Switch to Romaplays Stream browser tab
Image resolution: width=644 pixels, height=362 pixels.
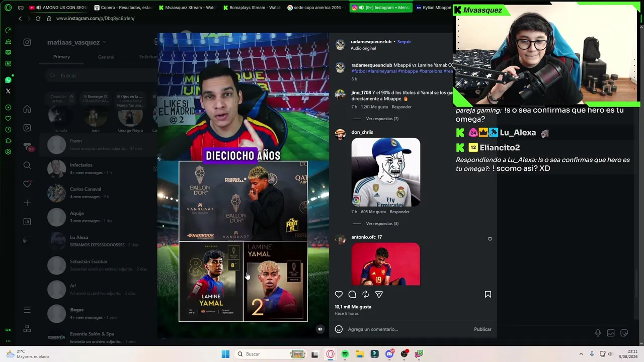(x=252, y=8)
